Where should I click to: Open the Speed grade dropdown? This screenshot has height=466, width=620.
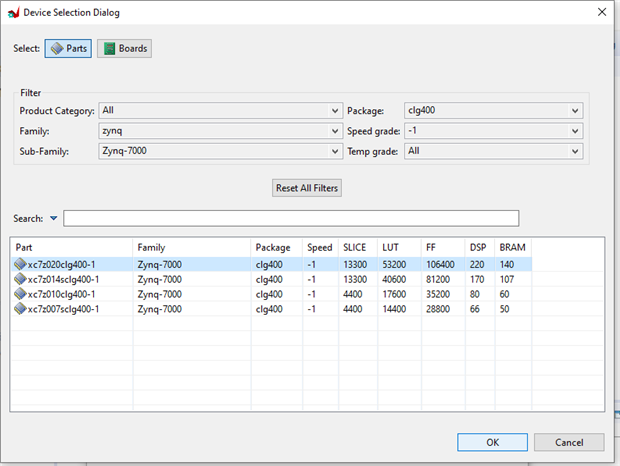[x=492, y=131]
